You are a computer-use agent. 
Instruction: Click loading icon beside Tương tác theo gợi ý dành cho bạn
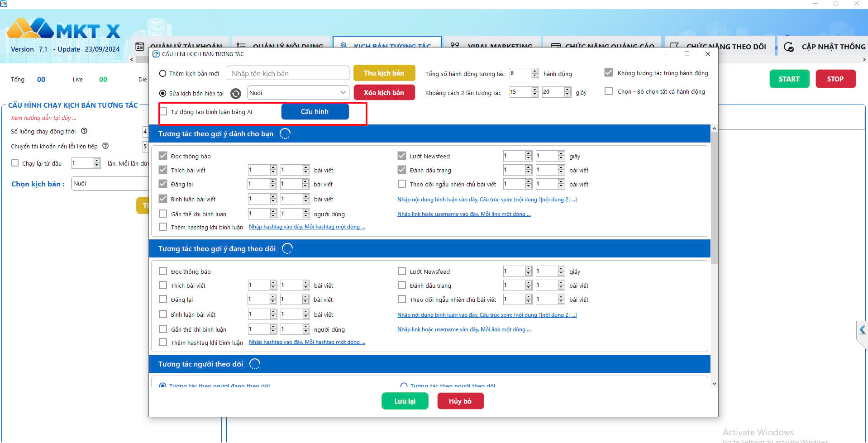(285, 133)
